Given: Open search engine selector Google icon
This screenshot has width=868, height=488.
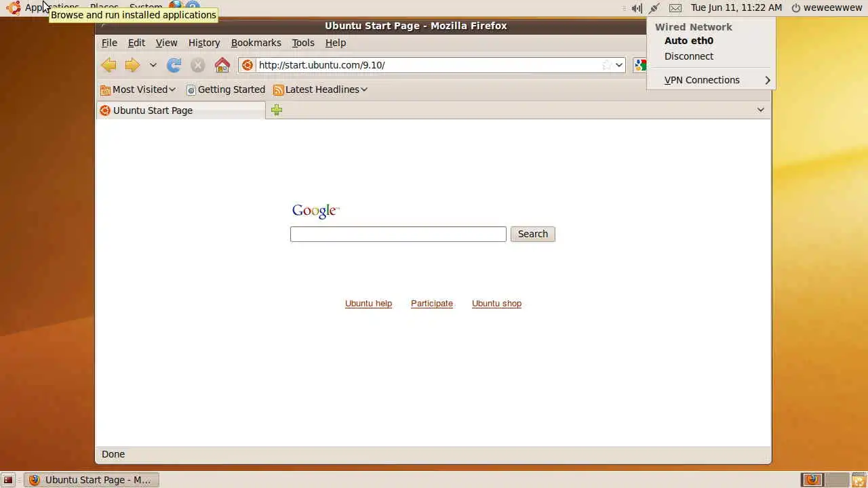Looking at the screenshot, I should tap(639, 65).
